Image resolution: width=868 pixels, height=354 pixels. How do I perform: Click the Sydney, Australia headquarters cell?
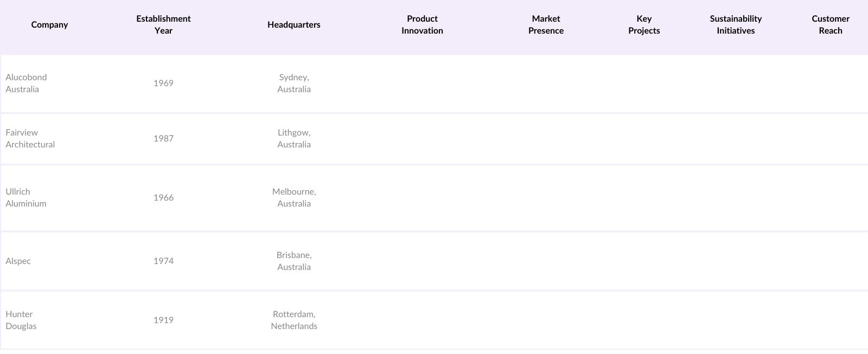(294, 83)
